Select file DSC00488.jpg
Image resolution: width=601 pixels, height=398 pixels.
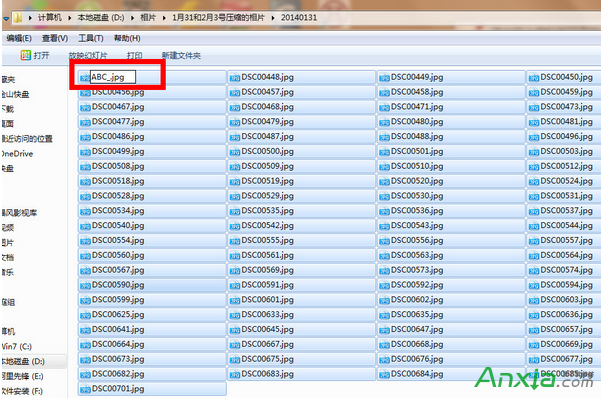(451, 137)
